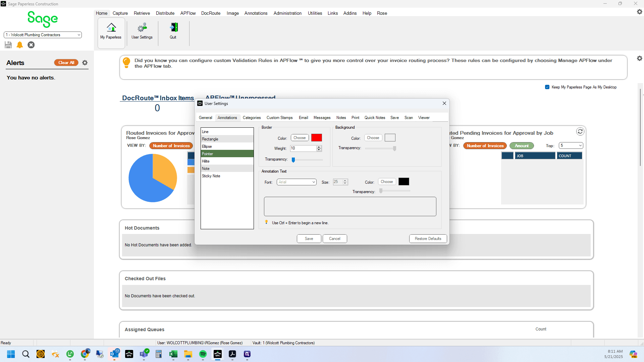The width and height of the screenshot is (644, 362).
Task: Close the User Settings dialog
Action: (444, 104)
